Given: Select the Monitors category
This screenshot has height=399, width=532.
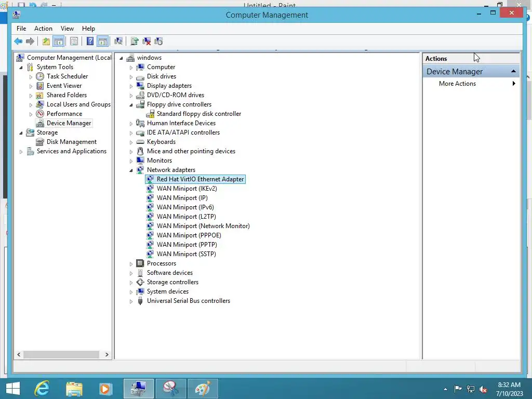Looking at the screenshot, I should tap(159, 161).
